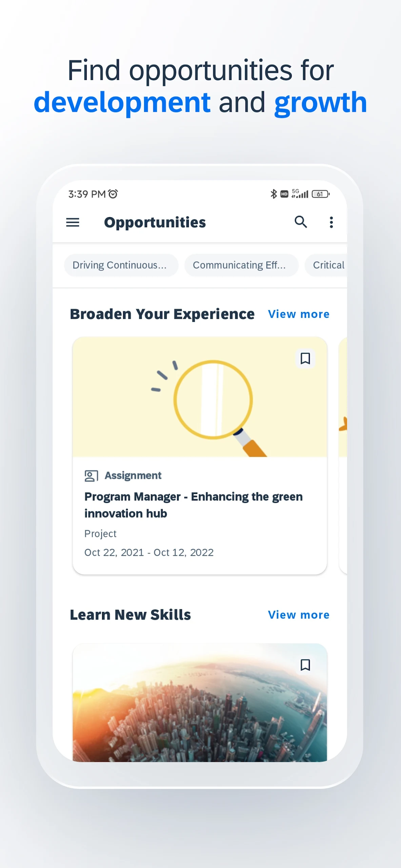
Task: Tap the HD call status icon
Action: (284, 194)
